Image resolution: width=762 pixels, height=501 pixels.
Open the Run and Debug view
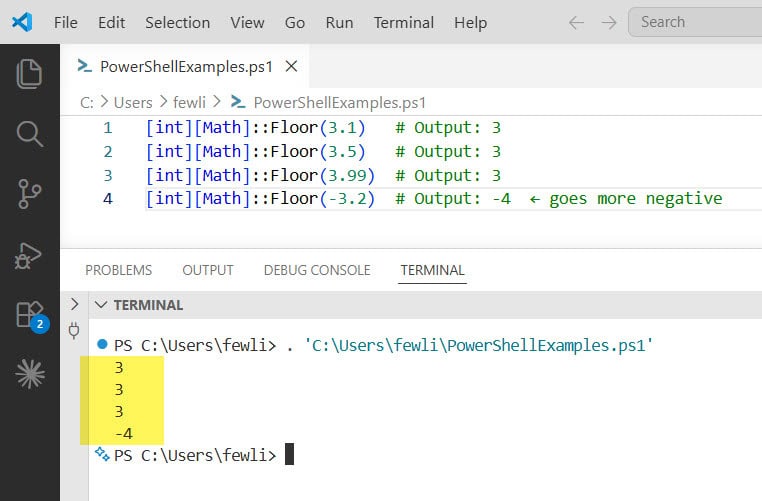coord(28,255)
